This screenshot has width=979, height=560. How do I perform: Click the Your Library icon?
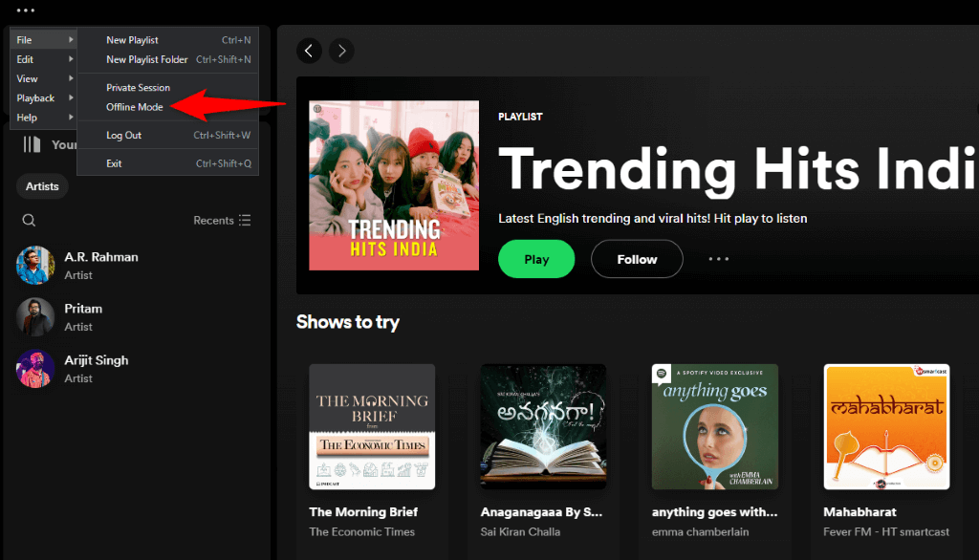(33, 144)
